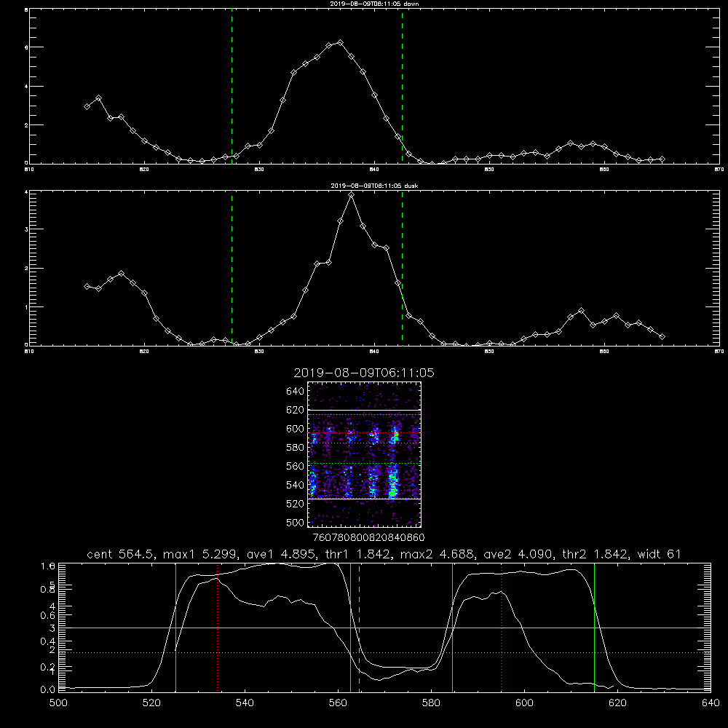Click the timestamp title above the spectrogram image
The width and height of the screenshot is (728, 728).
coord(364,373)
